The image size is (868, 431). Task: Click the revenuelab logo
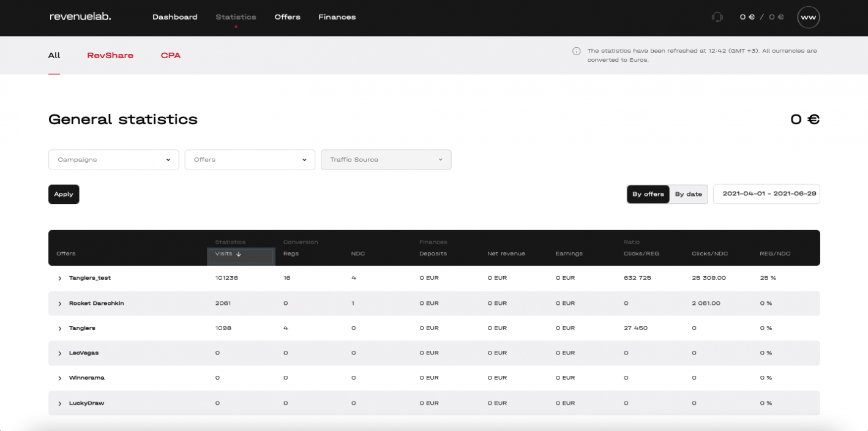coord(80,17)
